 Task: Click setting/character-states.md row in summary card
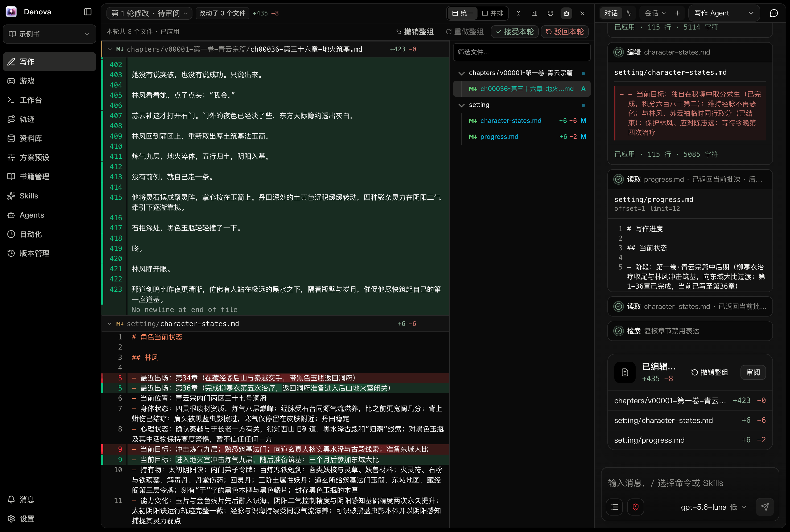click(x=690, y=420)
